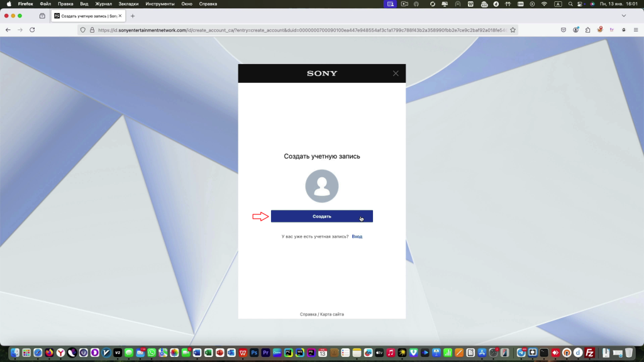Open the Вход sign-in link

(357, 237)
